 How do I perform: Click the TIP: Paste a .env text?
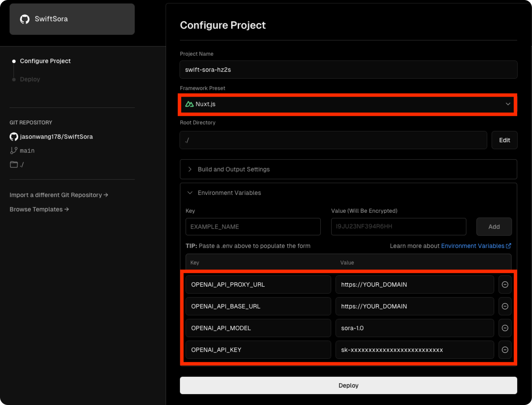click(x=248, y=246)
